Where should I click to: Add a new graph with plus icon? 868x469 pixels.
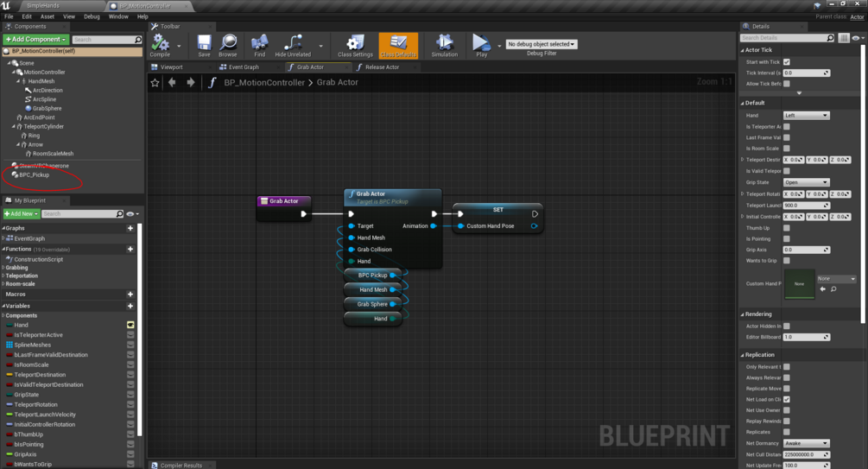(x=130, y=228)
